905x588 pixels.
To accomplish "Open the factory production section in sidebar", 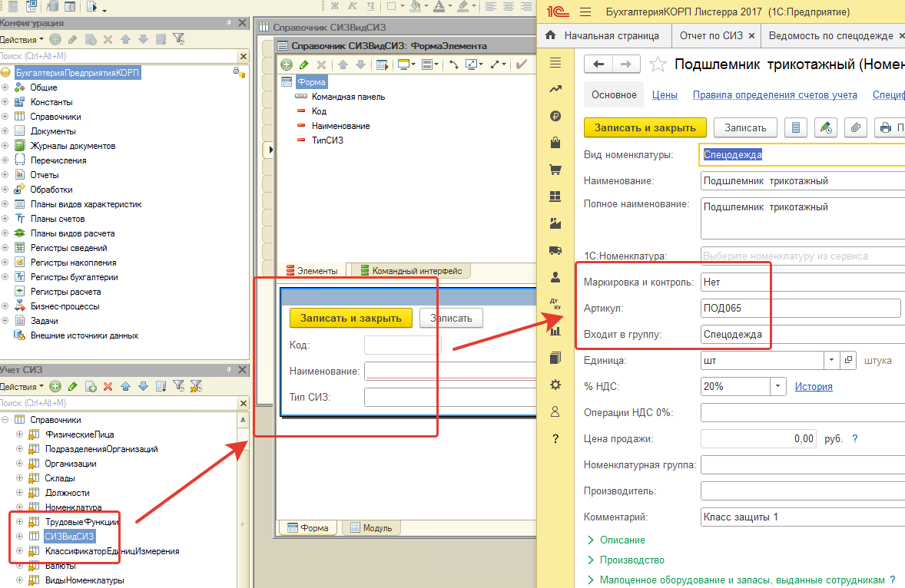I will click(x=555, y=223).
